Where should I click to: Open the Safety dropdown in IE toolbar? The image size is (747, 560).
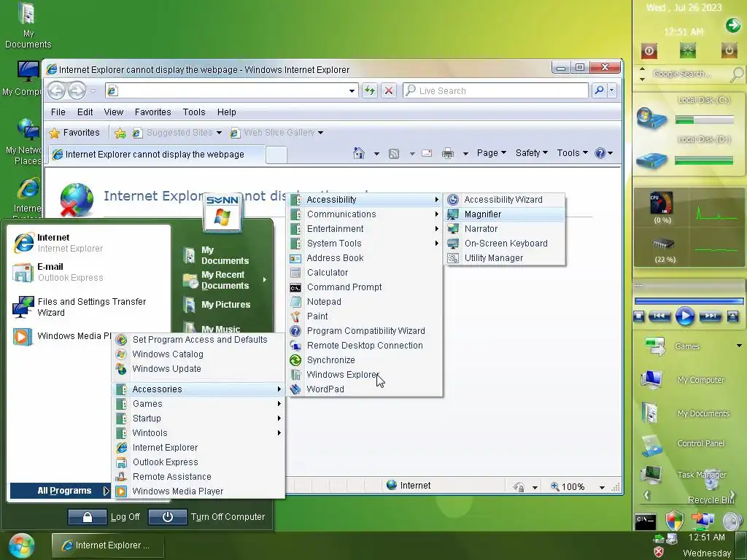532,153
